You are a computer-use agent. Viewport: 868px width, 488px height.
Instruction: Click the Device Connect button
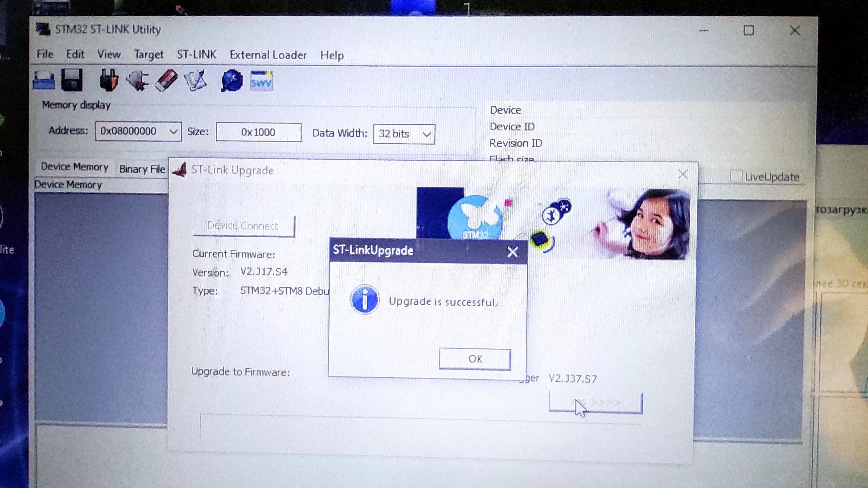(243, 226)
